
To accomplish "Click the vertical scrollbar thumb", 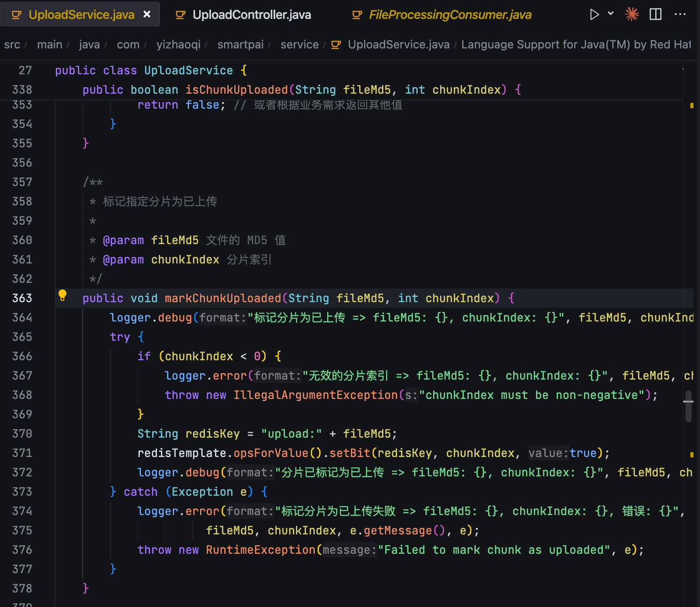I will 689,406.
